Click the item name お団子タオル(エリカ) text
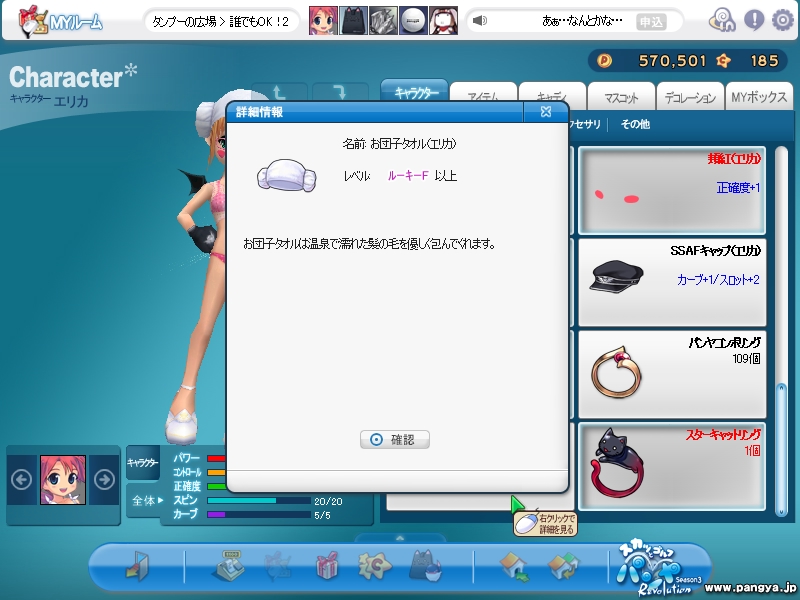 (413, 144)
